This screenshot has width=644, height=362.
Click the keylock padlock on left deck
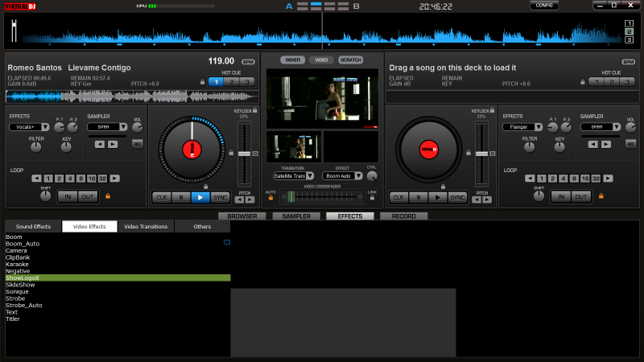255,110
